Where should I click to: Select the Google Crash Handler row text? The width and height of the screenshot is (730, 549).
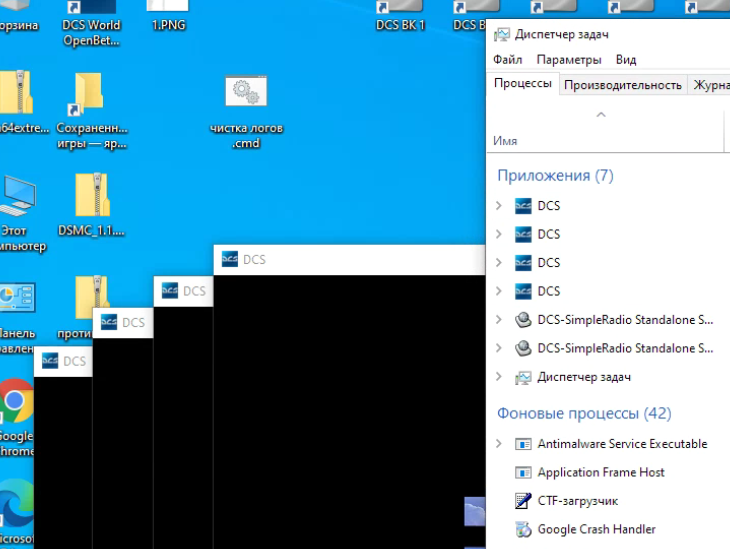coord(596,529)
